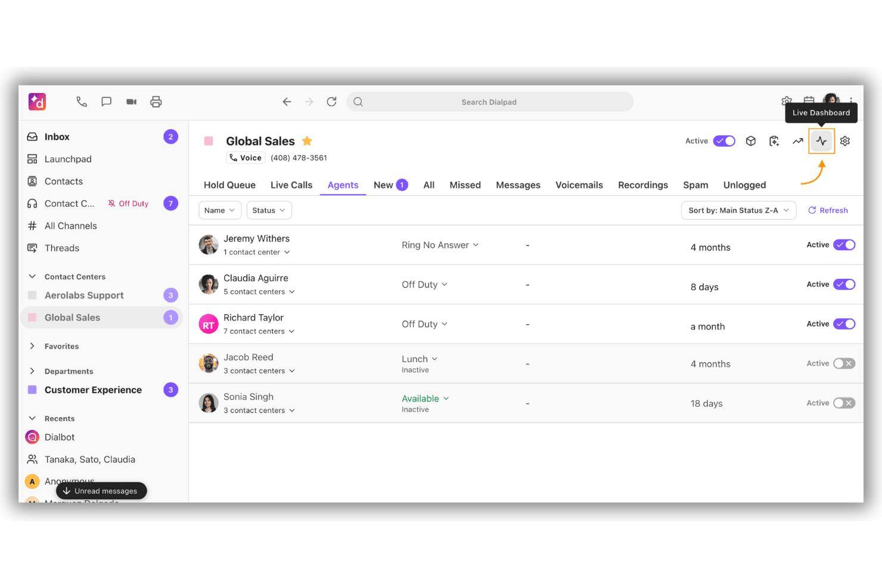Viewport: 882px width, 588px height.
Task: Click the Search Dialpad field
Action: tap(489, 102)
